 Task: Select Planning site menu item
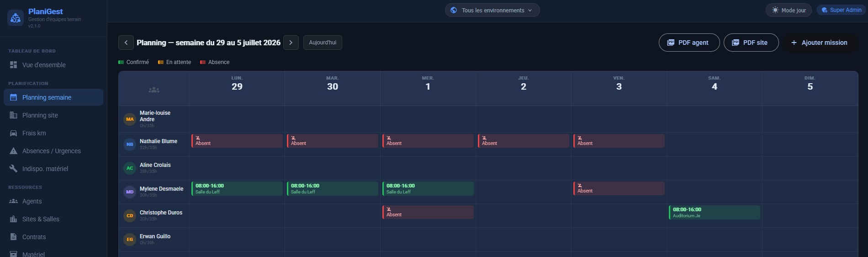click(53, 115)
